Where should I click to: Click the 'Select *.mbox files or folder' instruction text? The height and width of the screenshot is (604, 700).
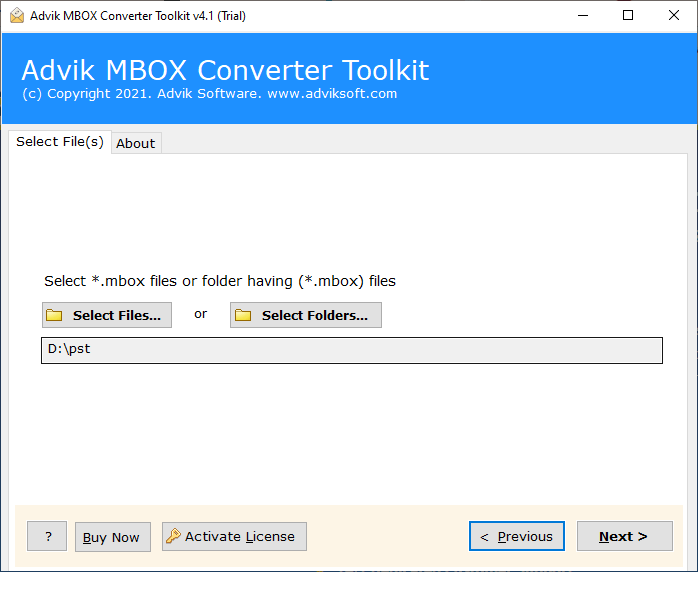[220, 281]
